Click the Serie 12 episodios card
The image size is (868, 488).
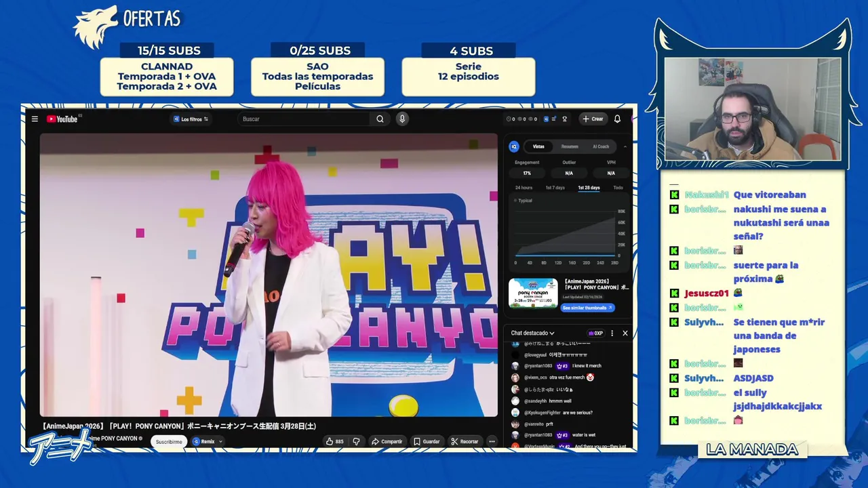point(469,77)
